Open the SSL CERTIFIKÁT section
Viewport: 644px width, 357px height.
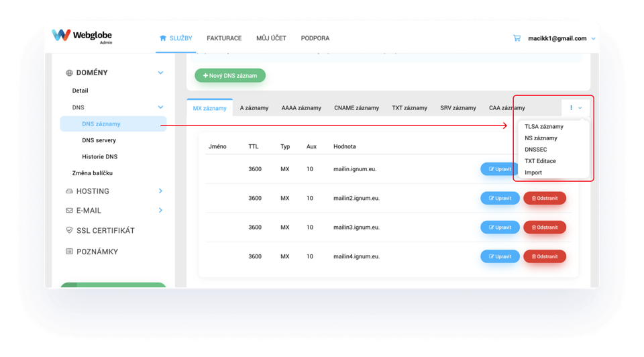click(x=105, y=230)
